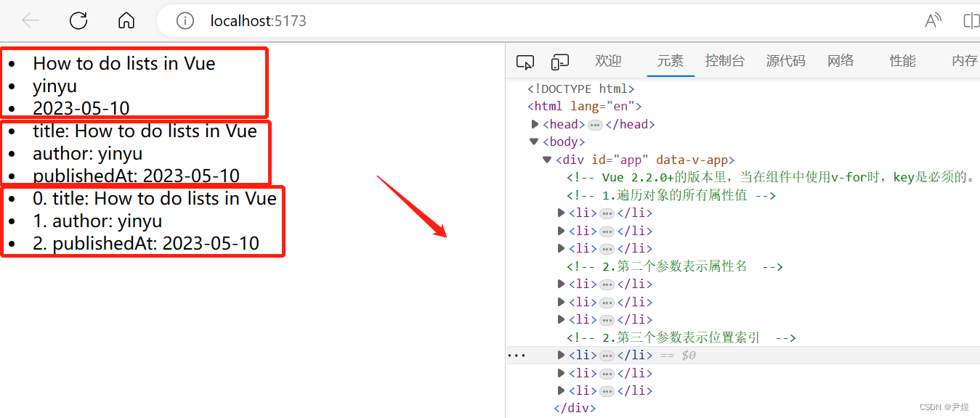The width and height of the screenshot is (980, 418).
Task: Open the 源代码 tab
Action: click(786, 61)
